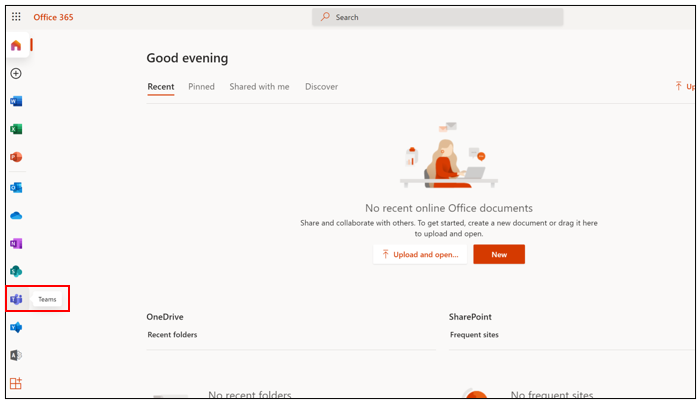Open PowerPoint from the sidebar
699x403 pixels.
coord(16,157)
